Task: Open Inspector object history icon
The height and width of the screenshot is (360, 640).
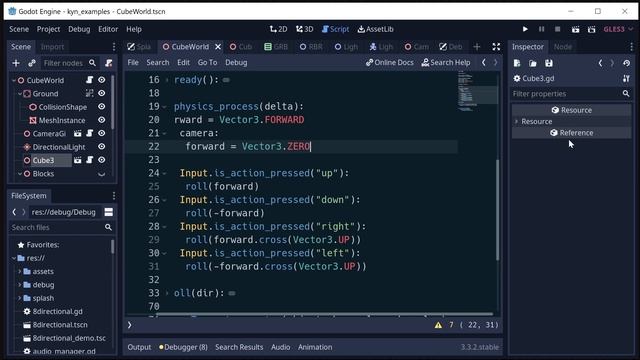Action: [626, 63]
